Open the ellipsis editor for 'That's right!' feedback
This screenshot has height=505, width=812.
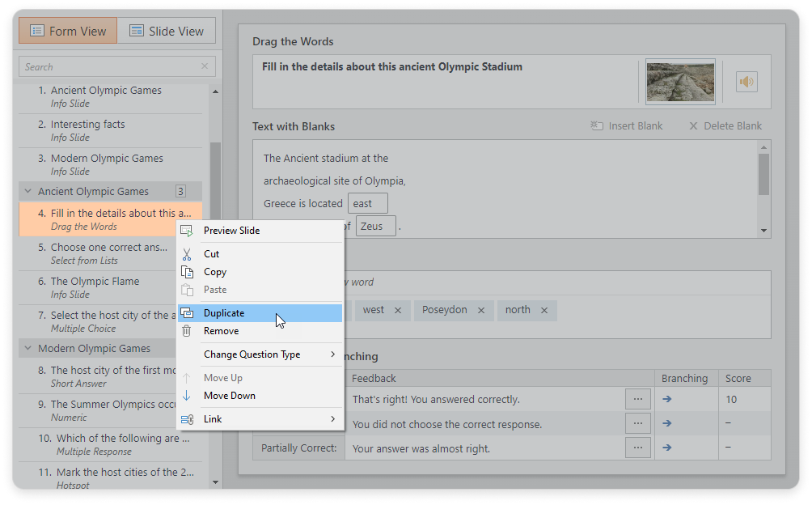[x=637, y=399]
